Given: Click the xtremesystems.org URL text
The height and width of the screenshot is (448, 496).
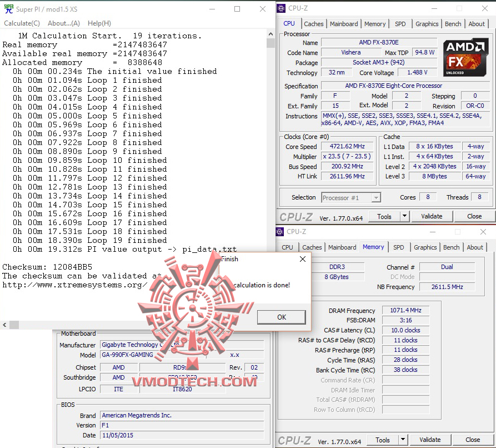Looking at the screenshot, I should [x=75, y=285].
